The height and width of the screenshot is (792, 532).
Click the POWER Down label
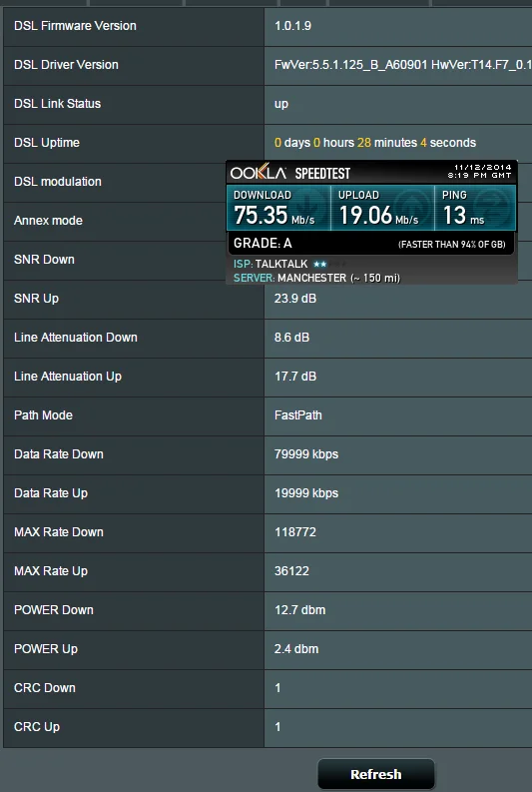(x=54, y=609)
